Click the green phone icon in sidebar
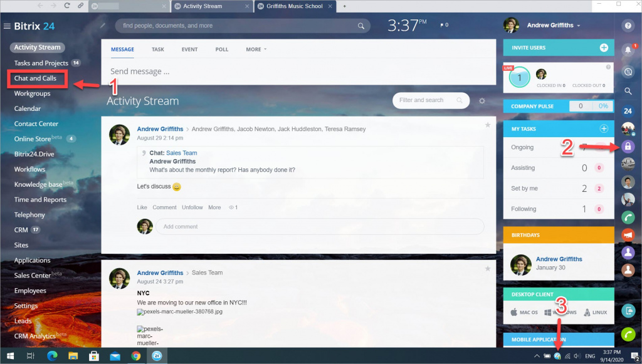642x364 pixels. (628, 217)
